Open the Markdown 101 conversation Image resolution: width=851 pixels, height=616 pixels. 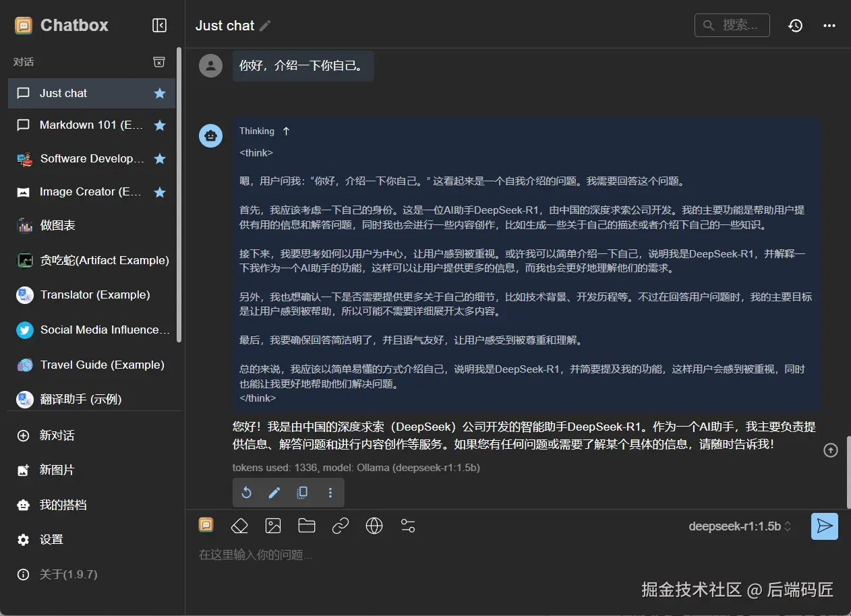[92, 125]
